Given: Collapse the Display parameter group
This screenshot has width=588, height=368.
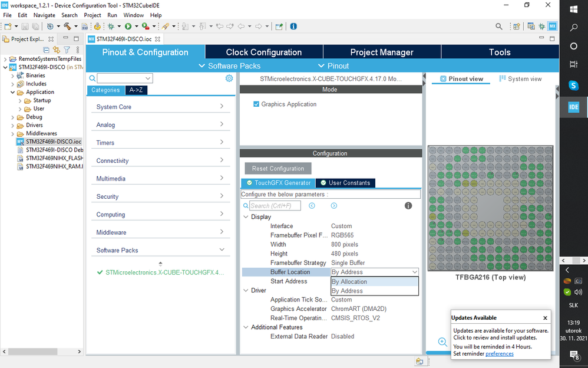Looking at the screenshot, I should coord(246,216).
